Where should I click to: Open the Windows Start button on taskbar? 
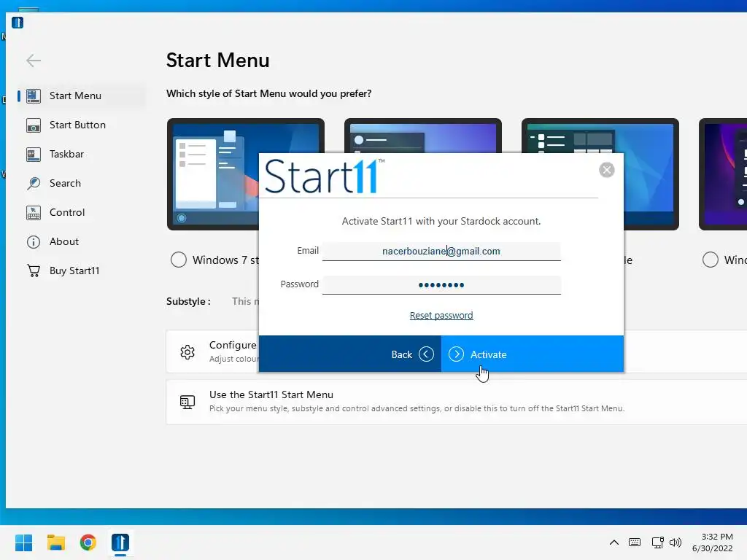point(24,542)
